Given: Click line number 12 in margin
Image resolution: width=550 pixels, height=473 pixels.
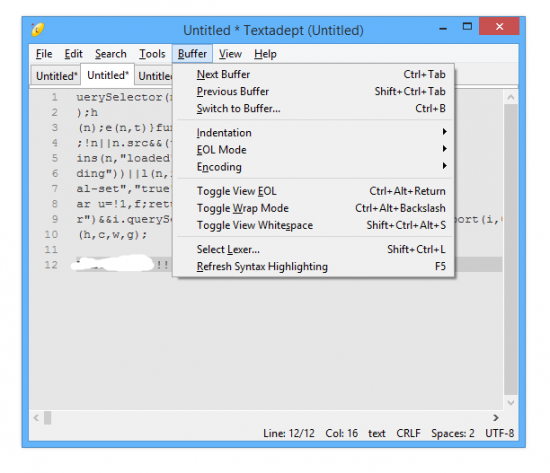Looking at the screenshot, I should point(51,265).
